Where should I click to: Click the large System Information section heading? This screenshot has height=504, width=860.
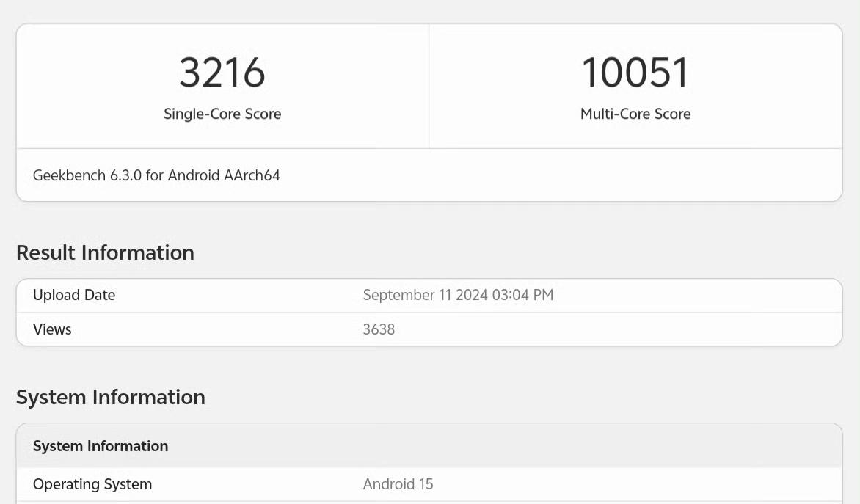pos(110,397)
